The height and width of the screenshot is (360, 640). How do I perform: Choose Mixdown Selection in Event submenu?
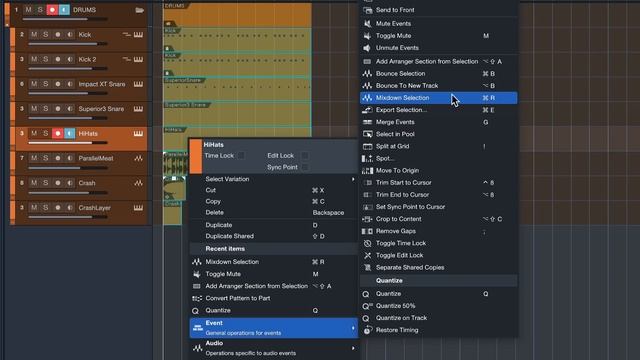point(438,98)
